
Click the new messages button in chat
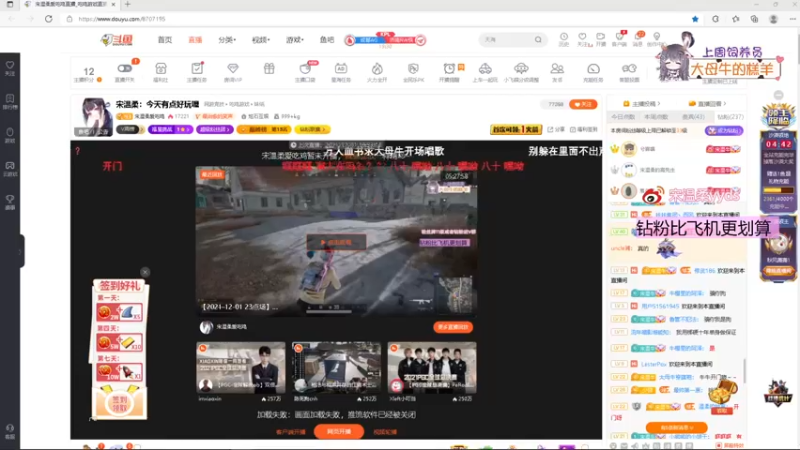coord(677,428)
